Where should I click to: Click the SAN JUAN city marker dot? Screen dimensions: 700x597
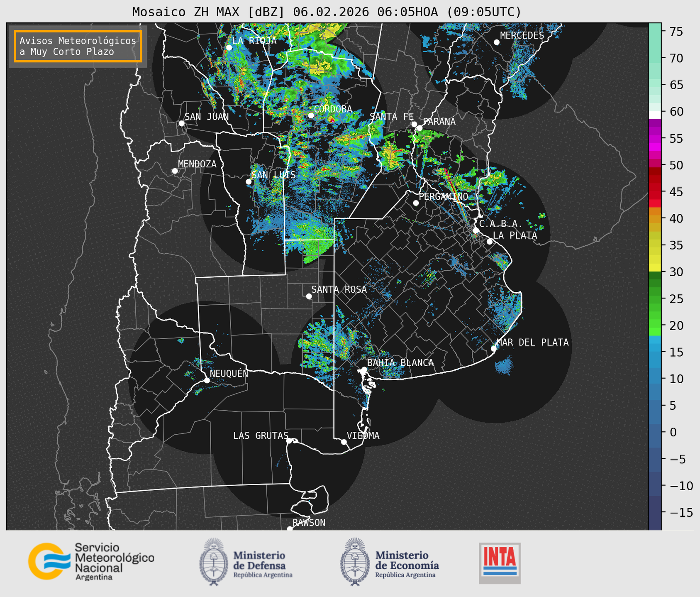pos(181,123)
